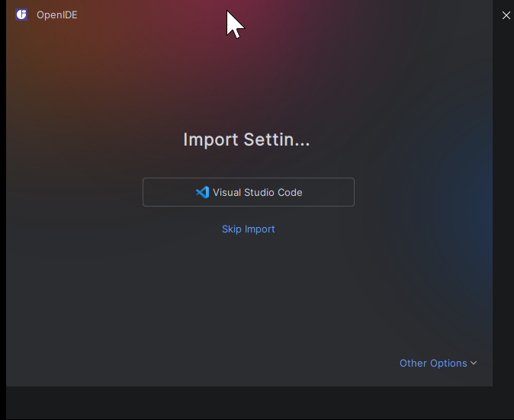Click the Skip Import link
Screen dimensions: 514x420
[x=248, y=229]
